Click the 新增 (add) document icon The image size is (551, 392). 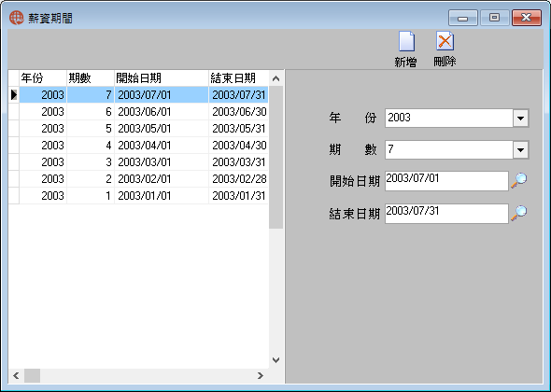tap(406, 41)
